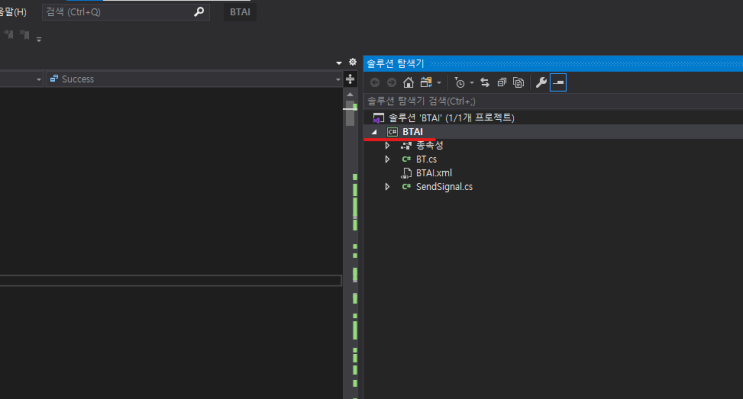
Task: Expand the BT.cs file node
Action: 387,159
